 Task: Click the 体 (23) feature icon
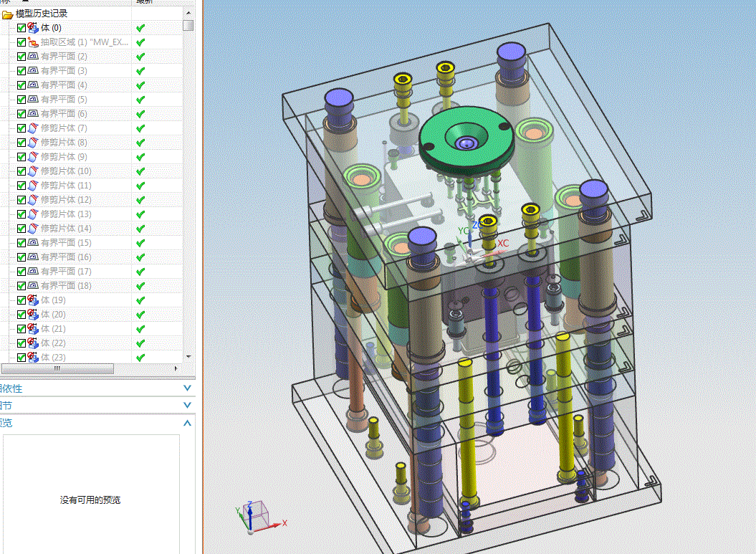tap(33, 358)
